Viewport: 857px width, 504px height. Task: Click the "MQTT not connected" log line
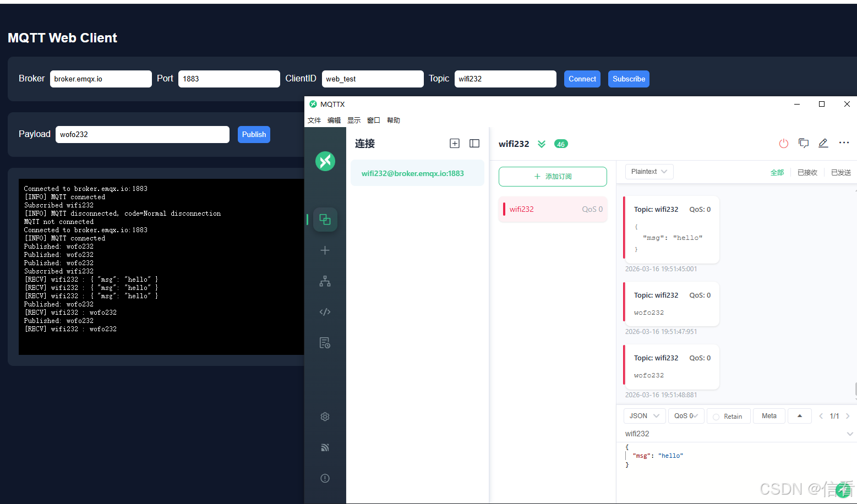59,222
